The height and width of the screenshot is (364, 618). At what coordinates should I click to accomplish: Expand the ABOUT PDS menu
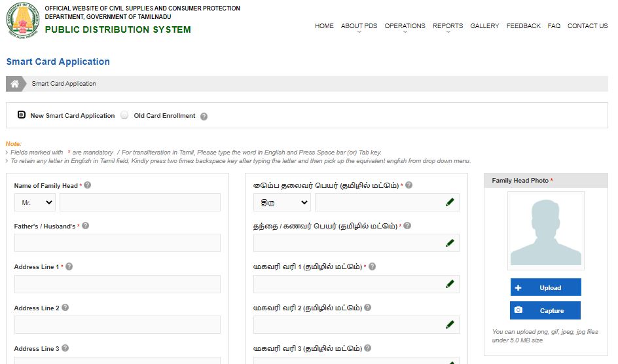point(359,26)
